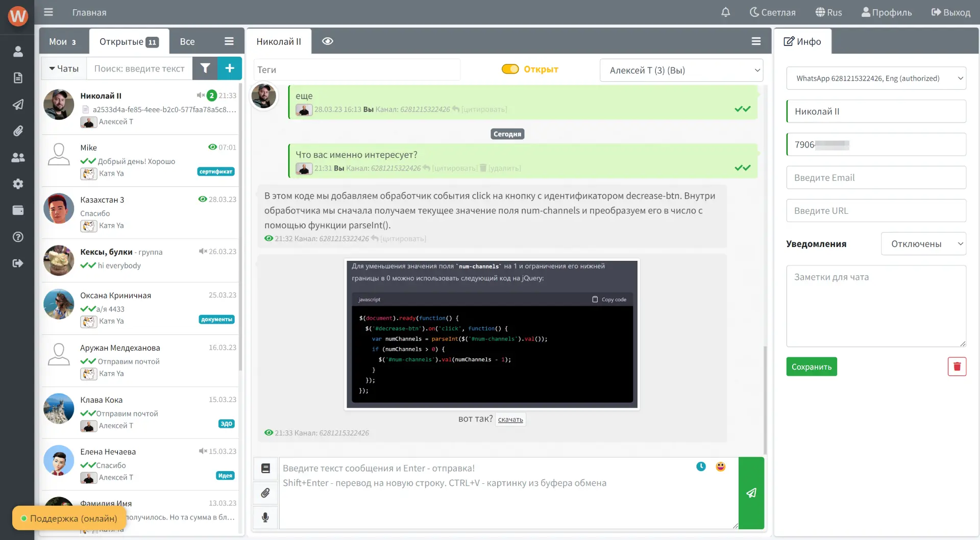Open the emoji picker in message box
The height and width of the screenshot is (540, 980).
(x=720, y=467)
